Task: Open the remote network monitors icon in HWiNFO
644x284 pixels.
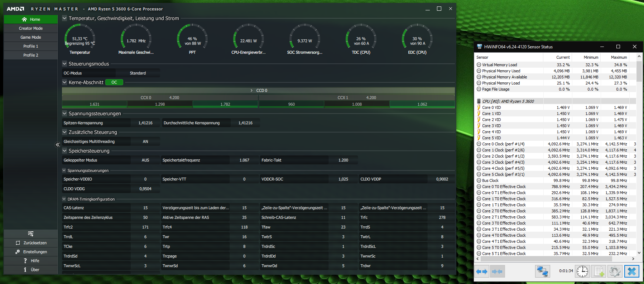Action: click(x=542, y=271)
